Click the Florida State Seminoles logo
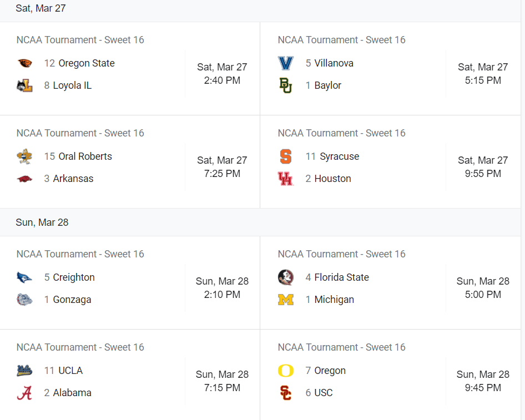Screen dimensions: 525x420 pos(286,277)
